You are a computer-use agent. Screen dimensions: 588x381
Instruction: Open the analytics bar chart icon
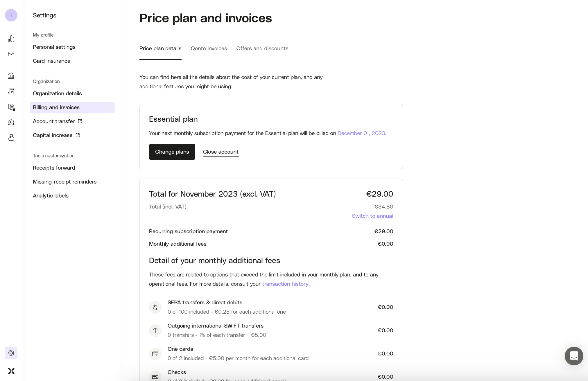tap(11, 38)
